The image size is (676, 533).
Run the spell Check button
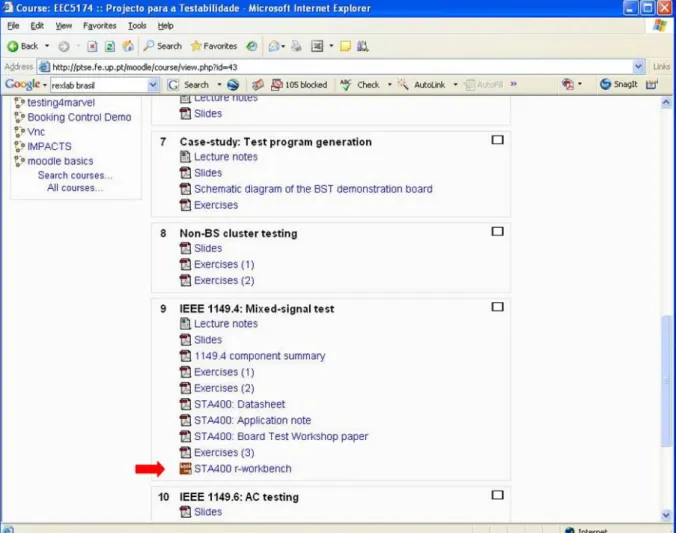[360, 85]
